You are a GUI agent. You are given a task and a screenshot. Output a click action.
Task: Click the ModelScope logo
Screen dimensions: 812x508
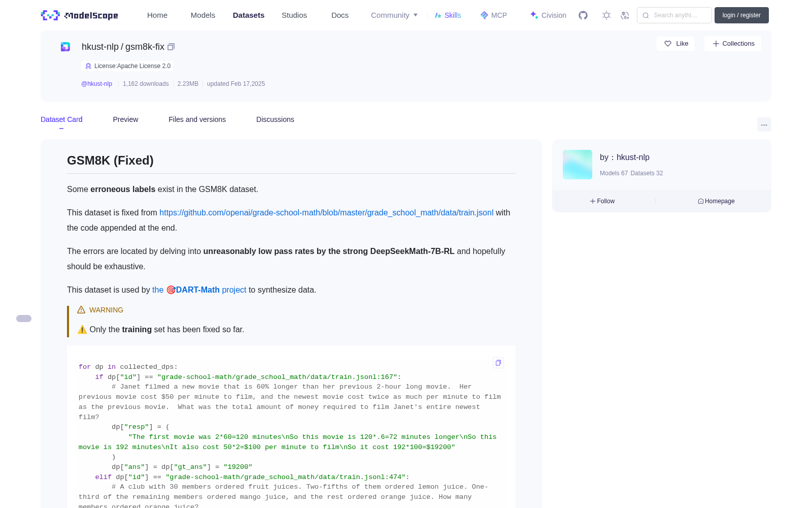point(80,15)
